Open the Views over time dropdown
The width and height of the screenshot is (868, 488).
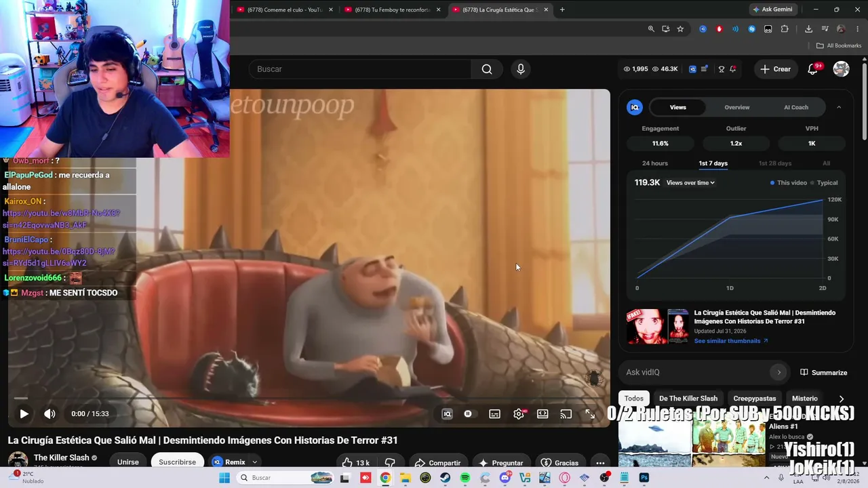tap(690, 183)
